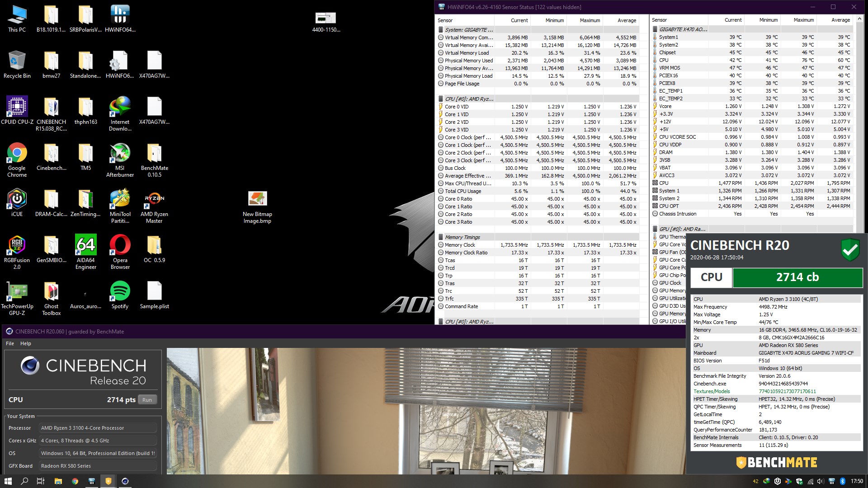Launch TechPowerUp GPU-Z shortcut
Image resolution: width=868 pixels, height=488 pixels.
[17, 299]
